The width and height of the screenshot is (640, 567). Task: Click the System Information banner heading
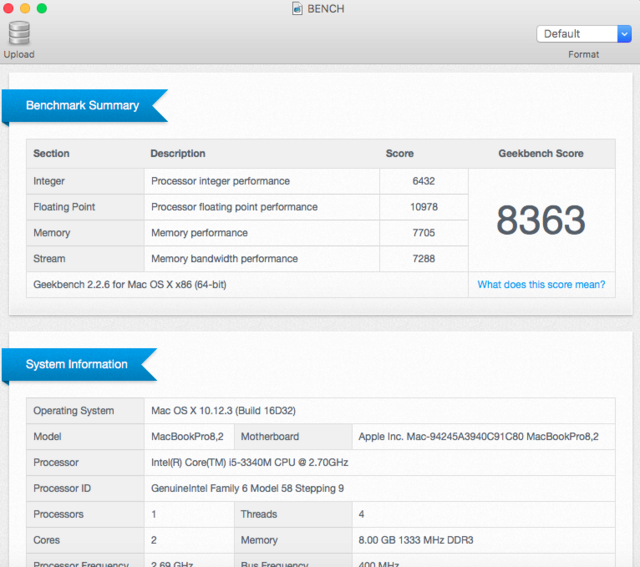(x=77, y=364)
